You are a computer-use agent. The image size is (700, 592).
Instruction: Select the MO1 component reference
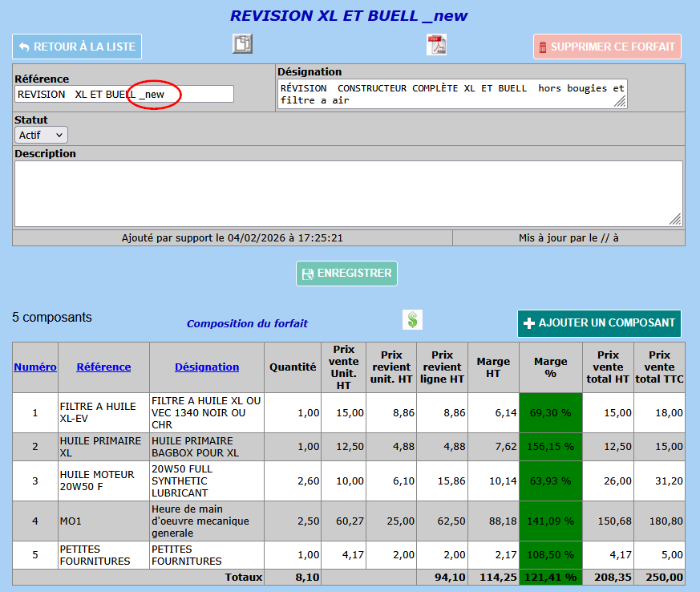(x=71, y=521)
